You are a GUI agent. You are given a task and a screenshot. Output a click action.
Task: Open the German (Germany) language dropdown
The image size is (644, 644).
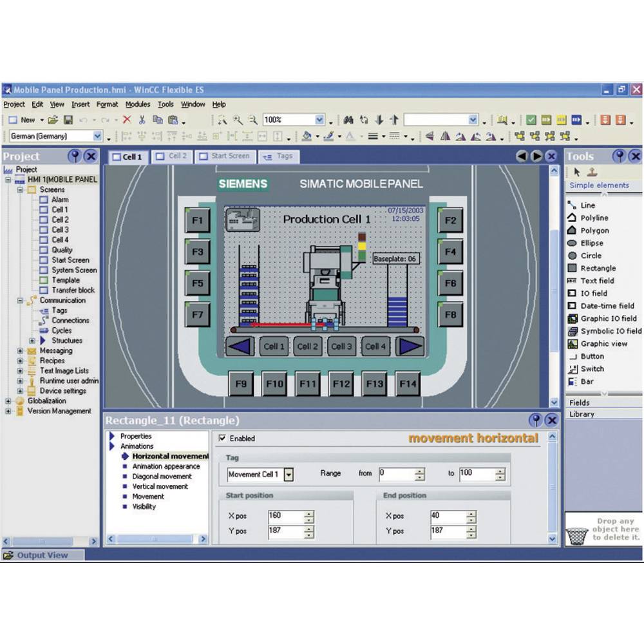click(x=98, y=137)
